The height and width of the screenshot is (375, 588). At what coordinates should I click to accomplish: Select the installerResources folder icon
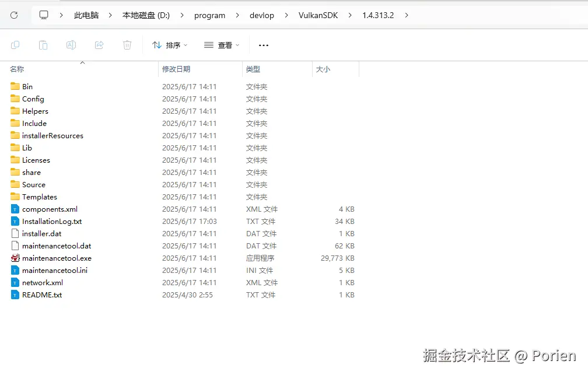(x=15, y=135)
